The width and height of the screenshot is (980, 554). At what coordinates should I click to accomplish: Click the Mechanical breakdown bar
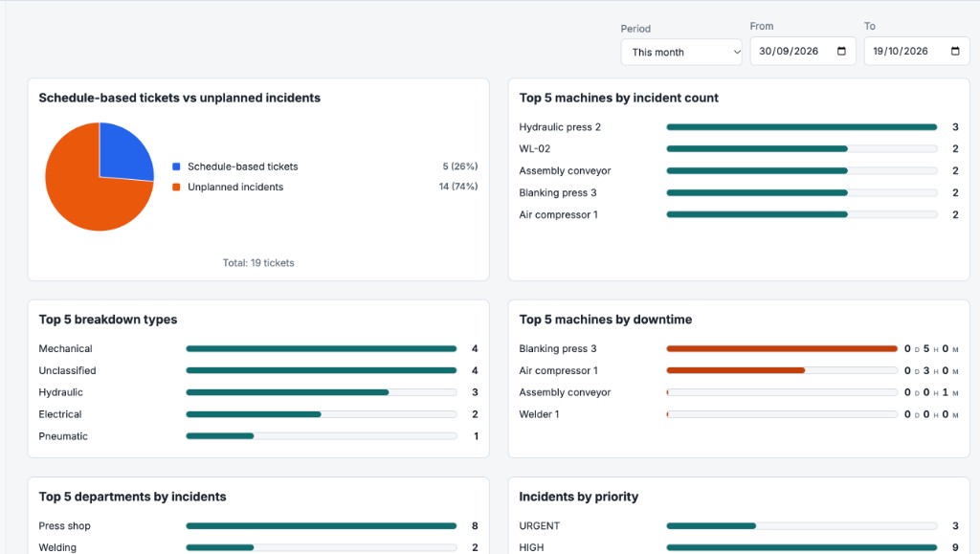(322, 348)
